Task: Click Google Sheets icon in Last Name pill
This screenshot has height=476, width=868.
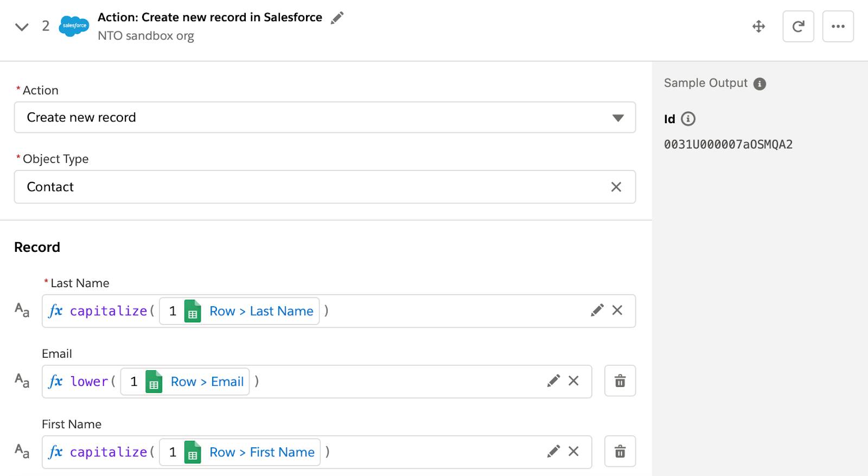Action: click(x=193, y=311)
